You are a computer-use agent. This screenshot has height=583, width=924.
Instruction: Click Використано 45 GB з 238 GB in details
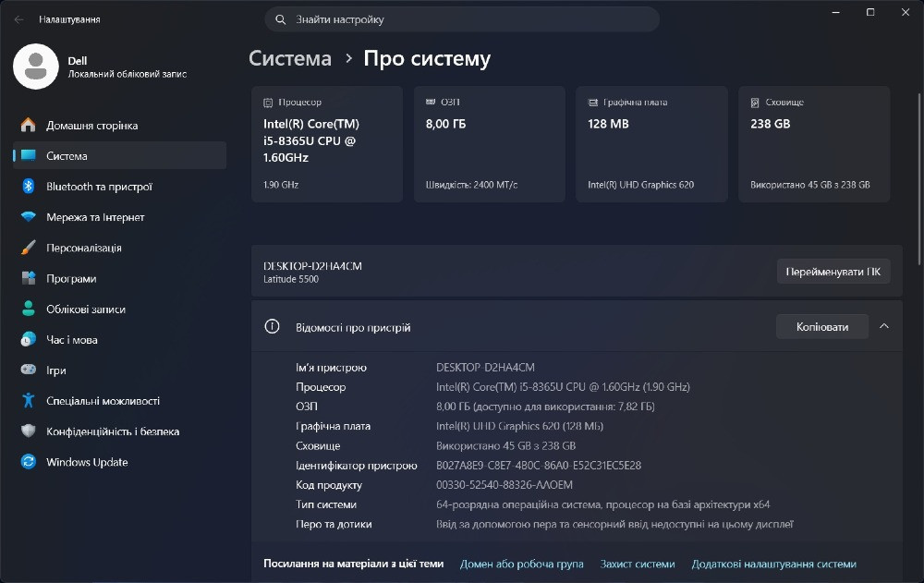click(505, 445)
